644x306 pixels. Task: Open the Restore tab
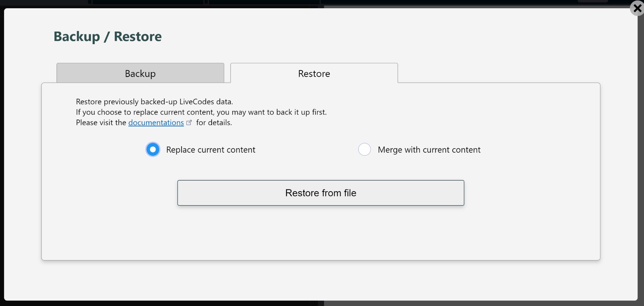[313, 73]
